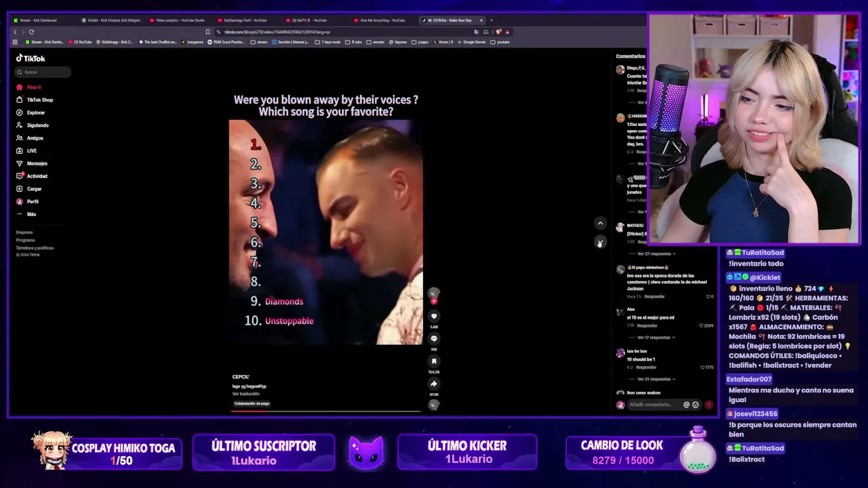
Task: Save the video with the bookmark icon
Action: click(x=434, y=361)
